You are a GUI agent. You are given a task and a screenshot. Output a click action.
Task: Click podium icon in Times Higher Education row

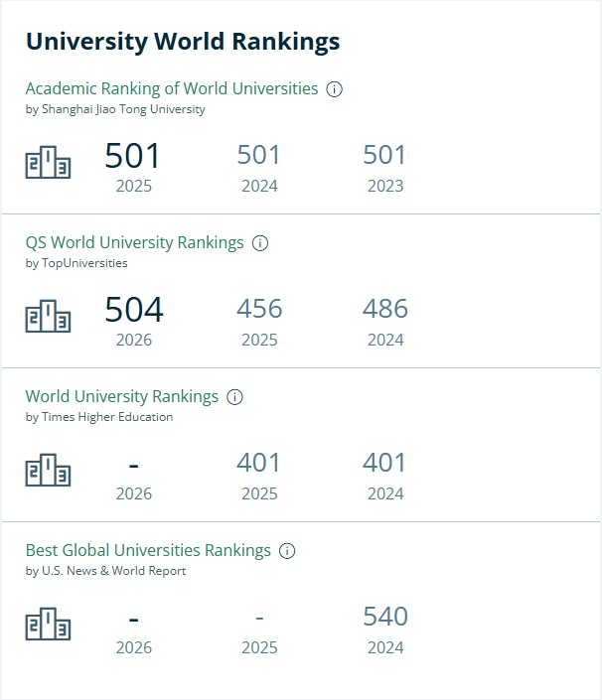(x=48, y=470)
